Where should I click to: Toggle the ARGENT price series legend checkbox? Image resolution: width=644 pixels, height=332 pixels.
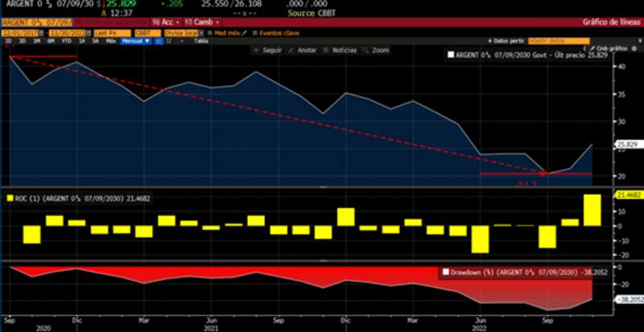point(451,55)
